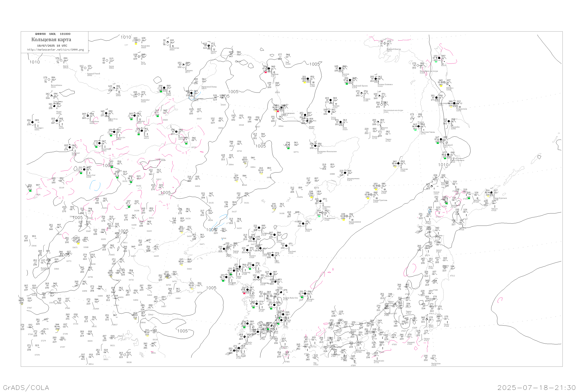Click the meteocenter.net UHHH.png URL text
588x392 pixels.
point(55,50)
